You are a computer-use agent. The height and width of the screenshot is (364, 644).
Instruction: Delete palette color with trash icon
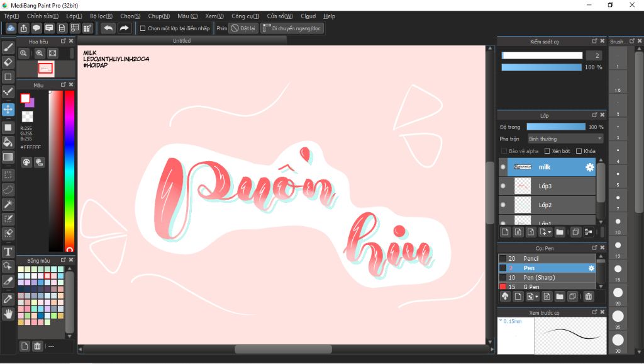click(37, 346)
